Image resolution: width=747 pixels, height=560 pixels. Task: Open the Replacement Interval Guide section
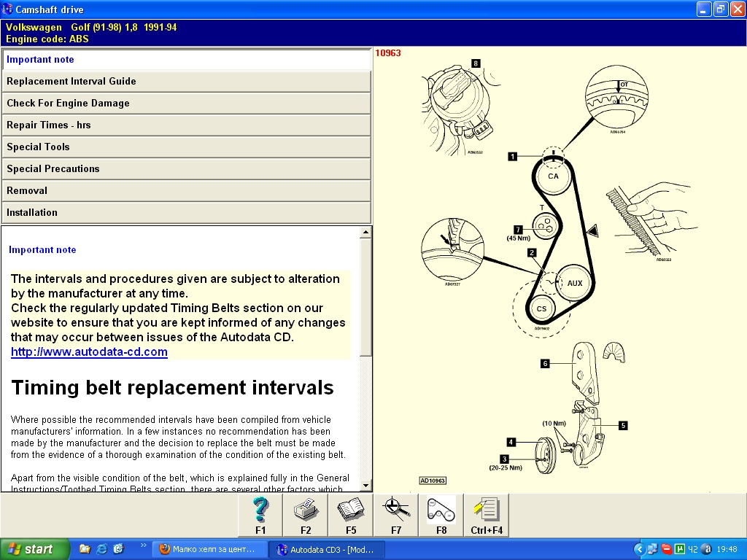click(186, 82)
